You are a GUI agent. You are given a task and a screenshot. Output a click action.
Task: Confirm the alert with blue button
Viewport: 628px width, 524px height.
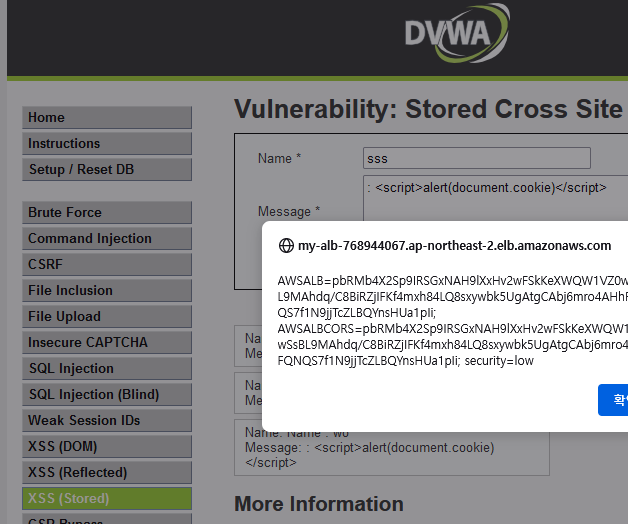coord(613,400)
